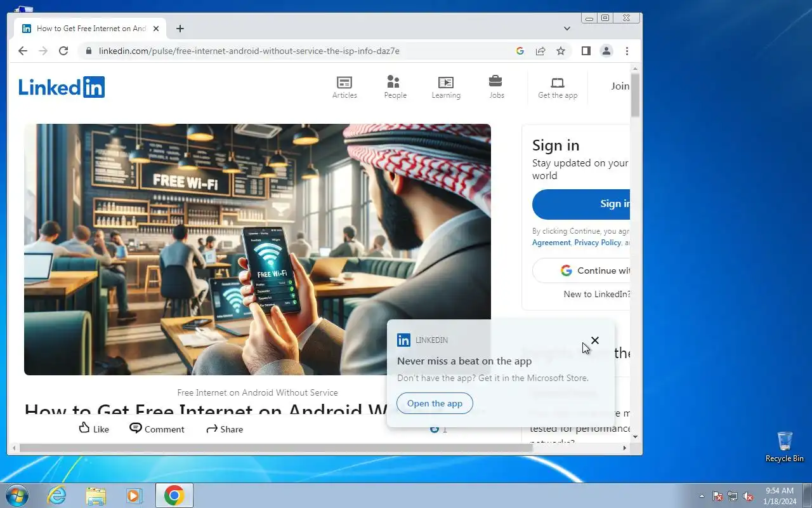Click the blue Sign in button
Image resolution: width=812 pixels, height=508 pixels.
[x=581, y=204]
